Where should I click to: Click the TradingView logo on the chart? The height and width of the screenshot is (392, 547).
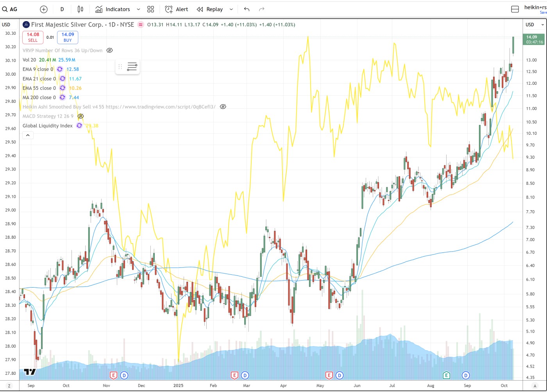coord(30,372)
